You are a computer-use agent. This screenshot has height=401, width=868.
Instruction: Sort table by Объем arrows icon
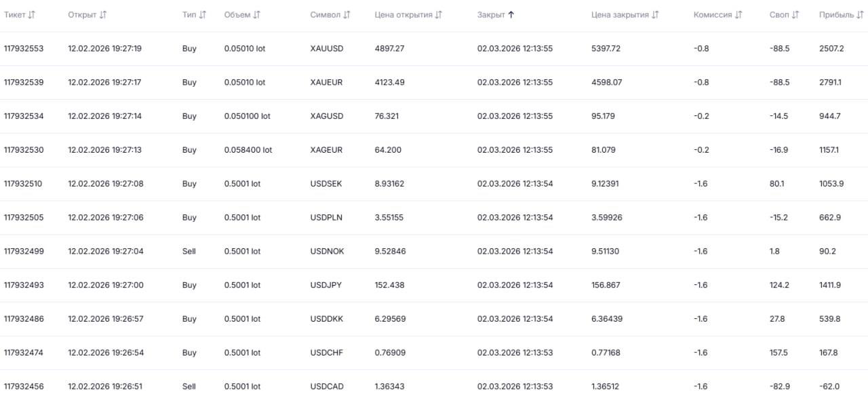[x=256, y=15]
